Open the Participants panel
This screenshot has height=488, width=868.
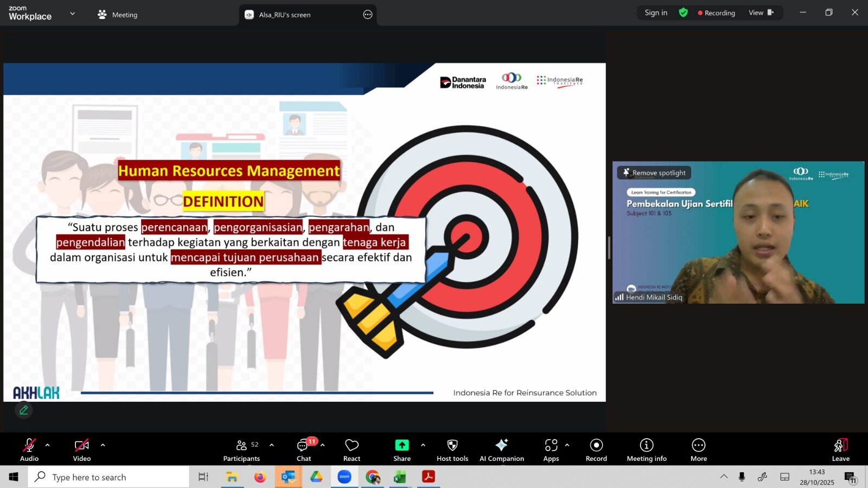241,450
